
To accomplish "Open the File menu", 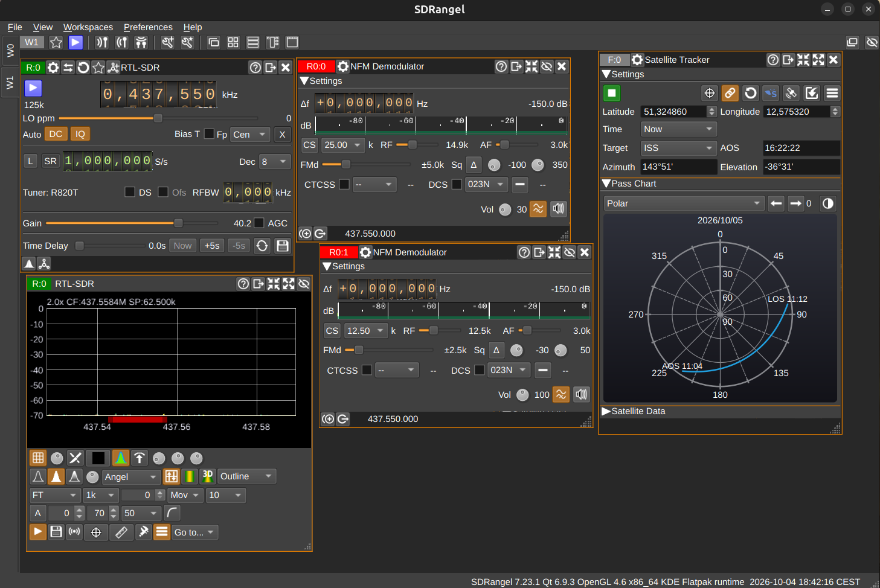I will point(14,27).
